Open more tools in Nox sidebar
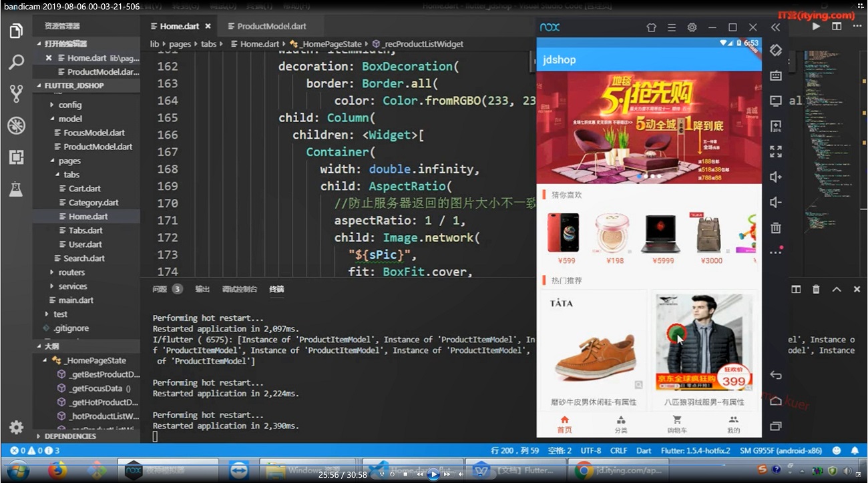The width and height of the screenshot is (868, 483). click(775, 252)
